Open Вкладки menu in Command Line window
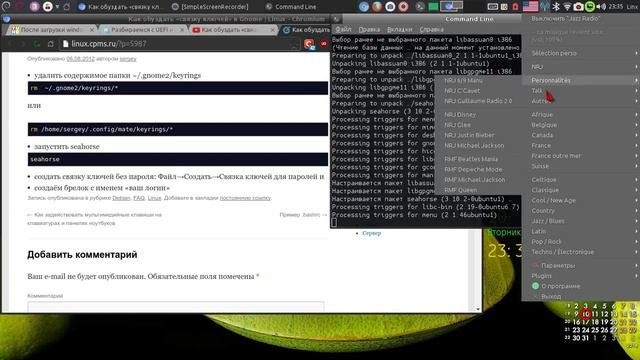Screen dimensions: 640x360 399,29
